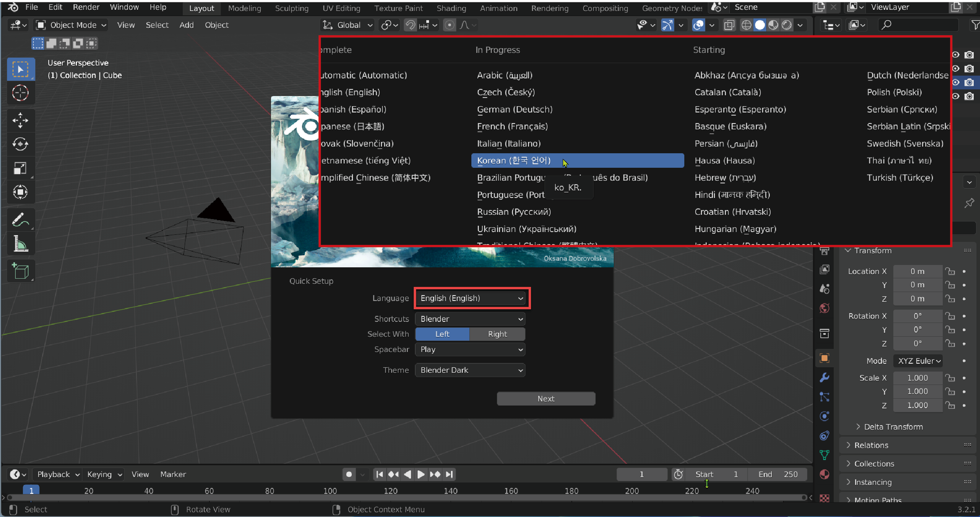
Task: Select the Annotate tool
Action: (x=20, y=219)
